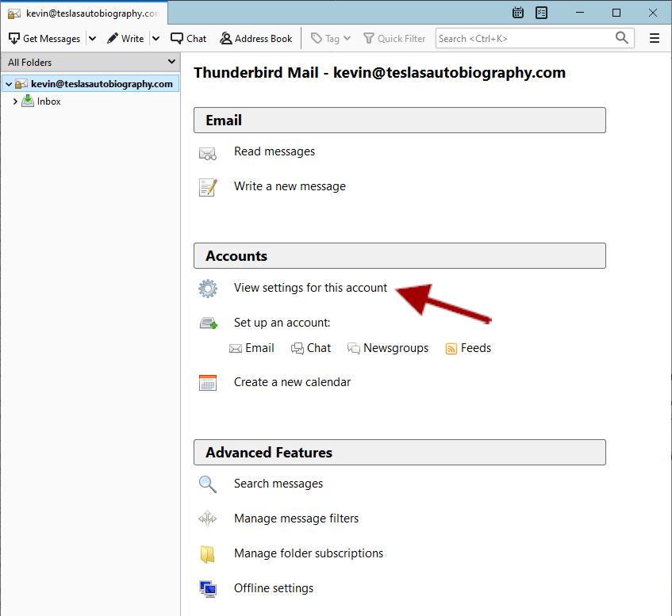Switch to the kevin@teslasautobiography.com mail tab
The width and height of the screenshot is (672, 616).
click(84, 13)
